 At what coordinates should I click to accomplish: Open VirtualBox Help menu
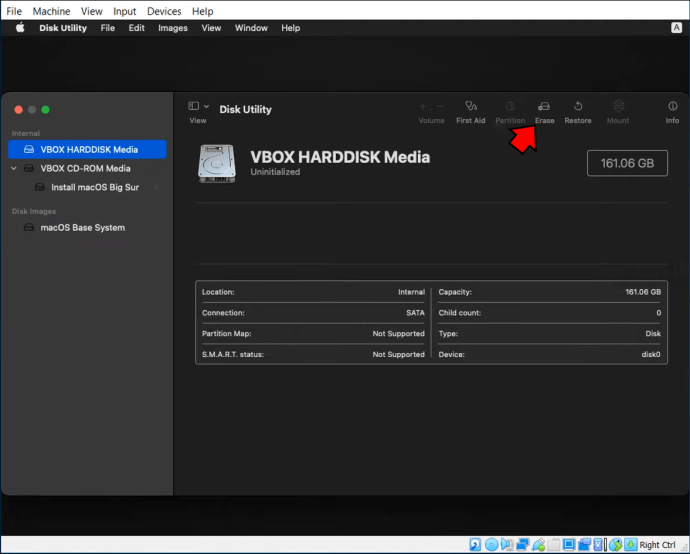[x=202, y=11]
